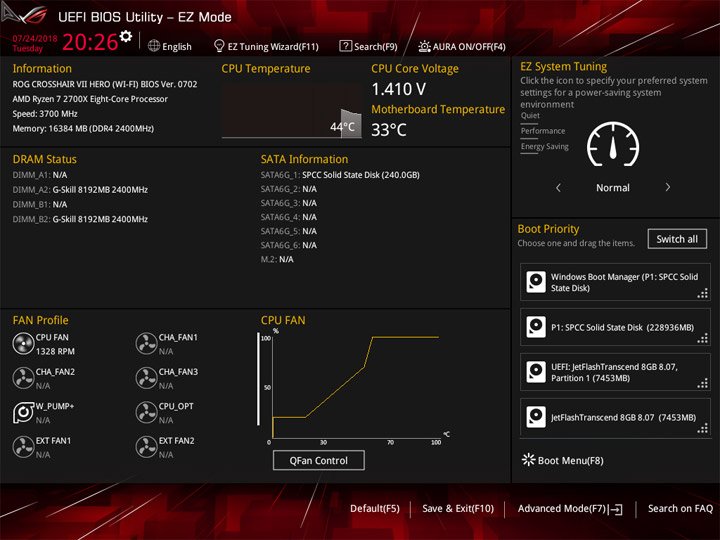
Task: Click the 1.410 V core voltage value
Action: 399,89
